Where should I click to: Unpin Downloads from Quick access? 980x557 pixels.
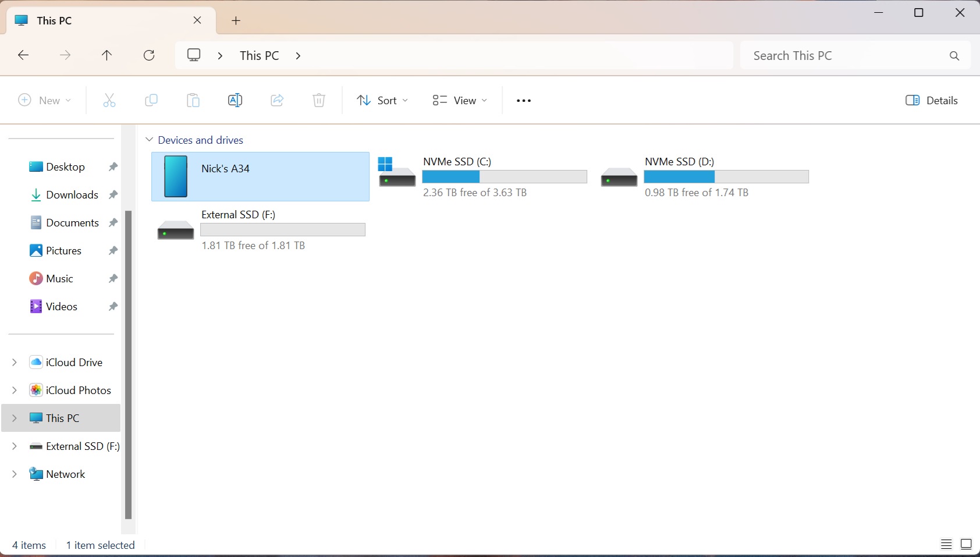click(x=113, y=194)
